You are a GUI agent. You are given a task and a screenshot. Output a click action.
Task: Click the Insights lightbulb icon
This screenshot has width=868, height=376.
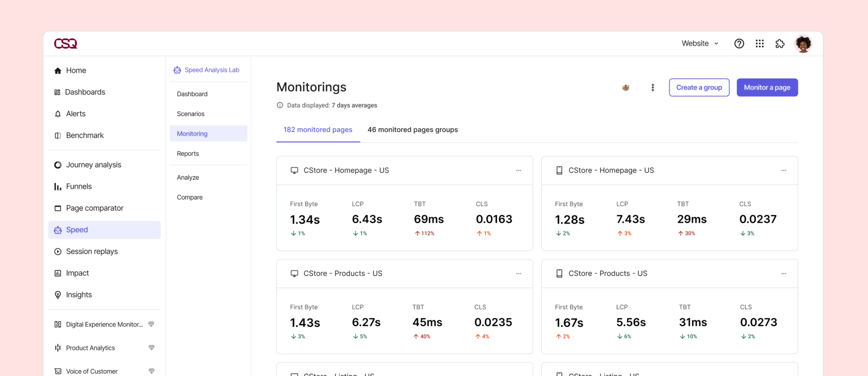(x=58, y=294)
